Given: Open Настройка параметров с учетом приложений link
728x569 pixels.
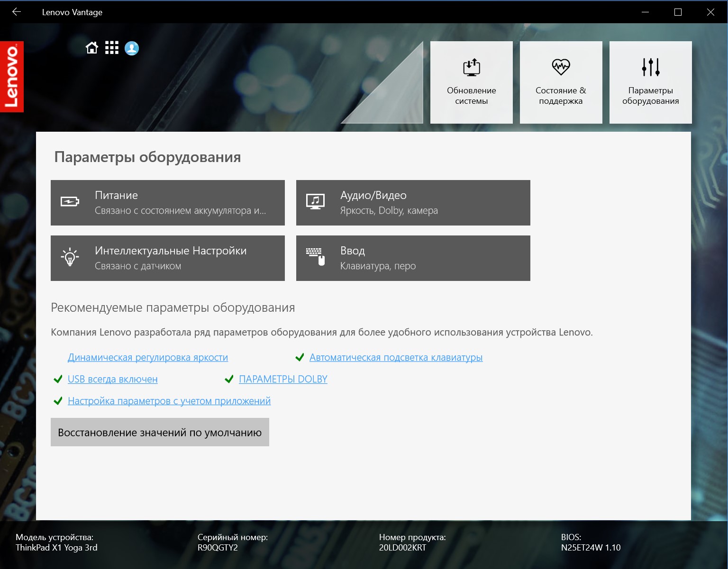Looking at the screenshot, I should [169, 401].
